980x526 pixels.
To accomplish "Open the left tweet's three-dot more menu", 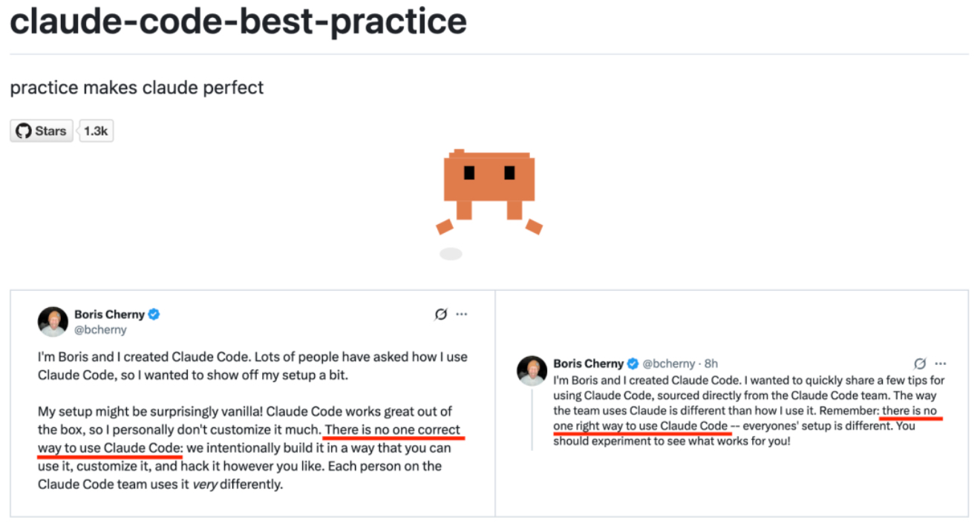I will coord(462,314).
